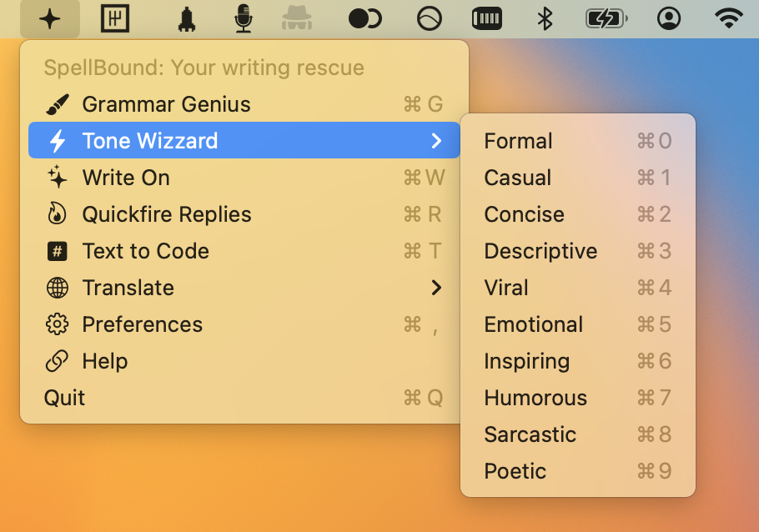Screen dimensions: 759x532
Task: Open the Wi-Fi menu bar icon
Action: pyautogui.click(x=729, y=19)
